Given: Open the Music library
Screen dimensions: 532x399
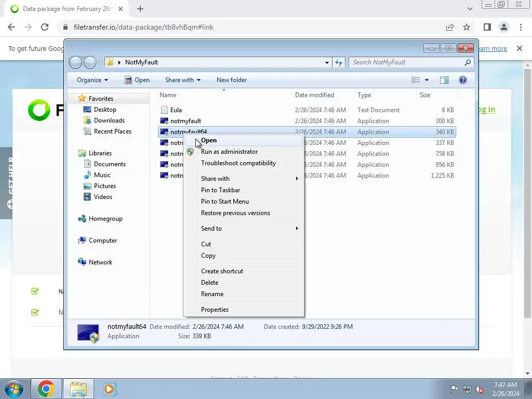Looking at the screenshot, I should point(97,175).
